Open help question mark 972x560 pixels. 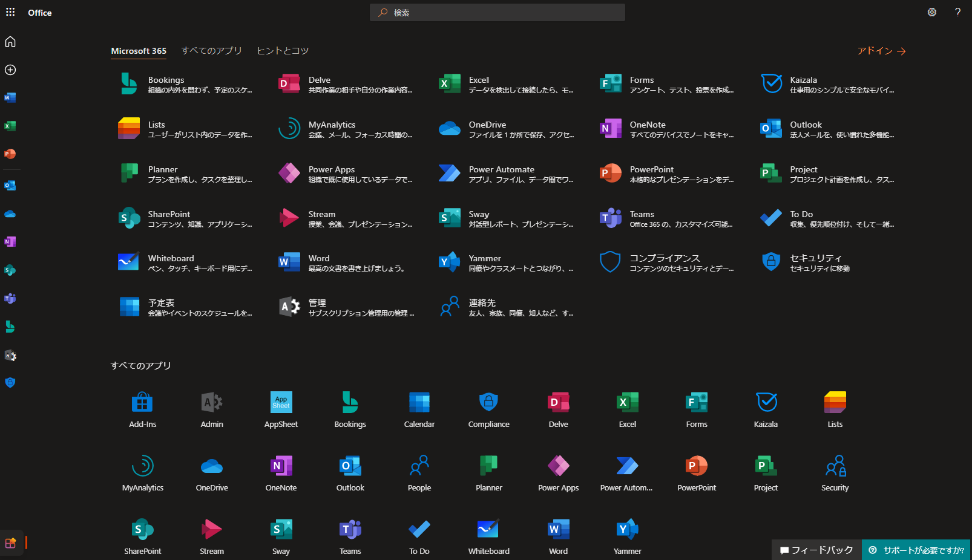click(x=957, y=12)
